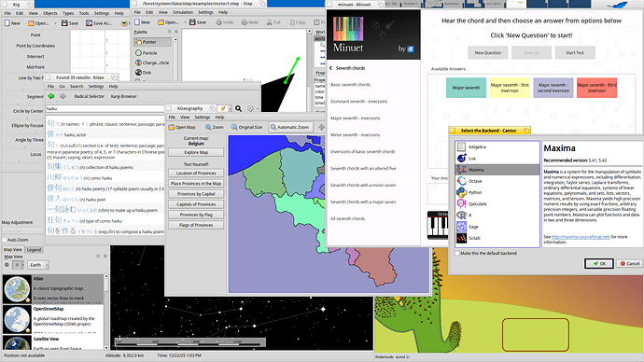Click Provinces by Capital button

coord(196,194)
